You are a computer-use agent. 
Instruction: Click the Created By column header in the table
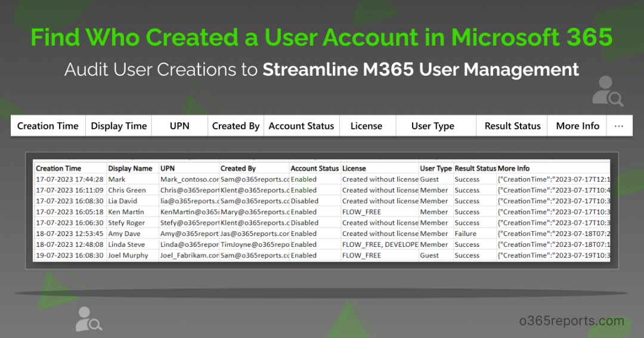pos(238,168)
